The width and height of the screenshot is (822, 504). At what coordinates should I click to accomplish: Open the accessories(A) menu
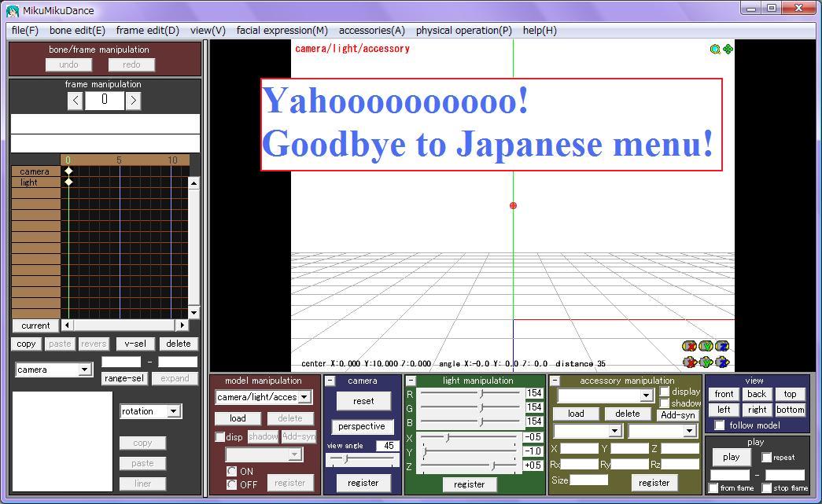[372, 31]
